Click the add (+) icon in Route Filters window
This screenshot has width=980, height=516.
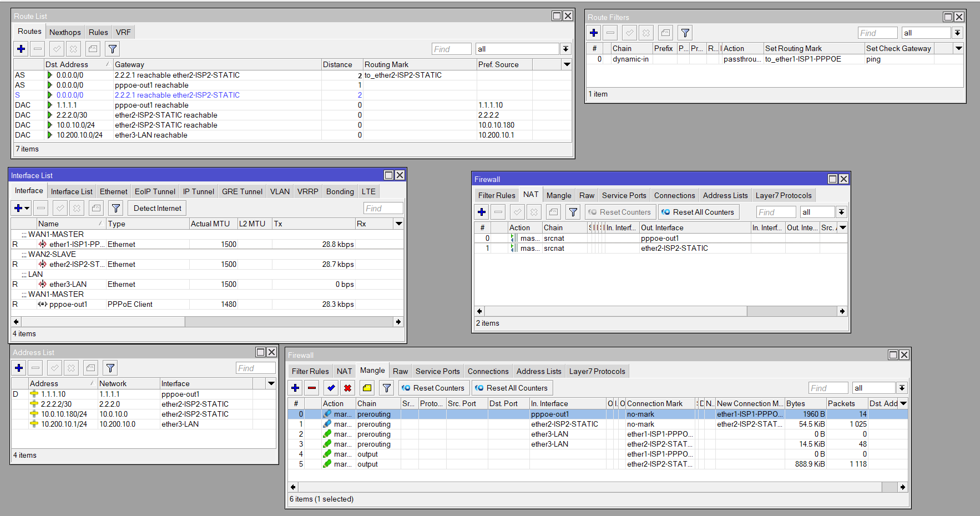click(594, 33)
